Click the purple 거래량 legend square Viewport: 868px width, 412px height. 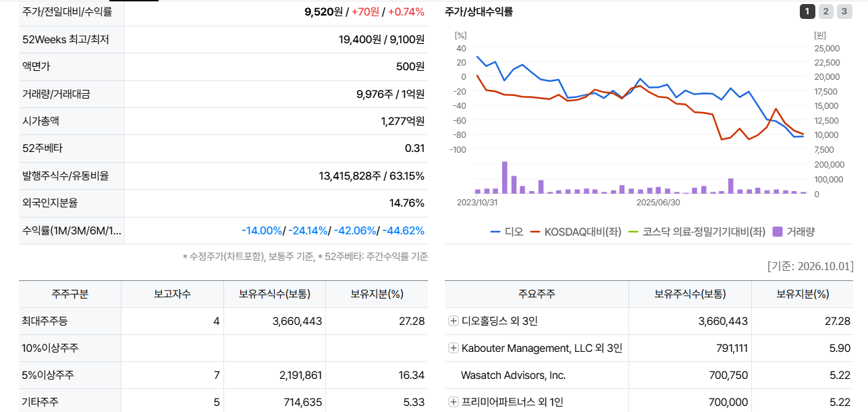[x=778, y=232]
